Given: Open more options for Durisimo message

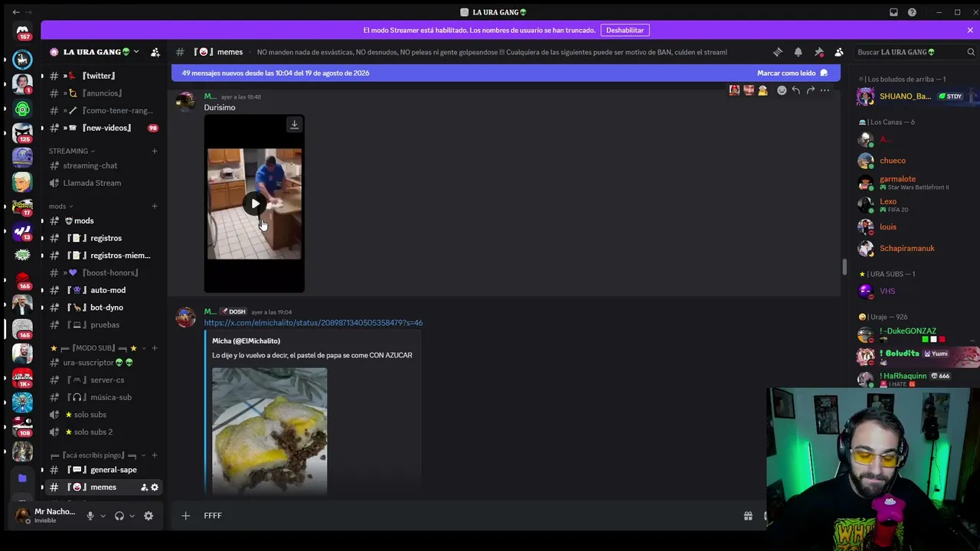Looking at the screenshot, I should click(x=825, y=90).
